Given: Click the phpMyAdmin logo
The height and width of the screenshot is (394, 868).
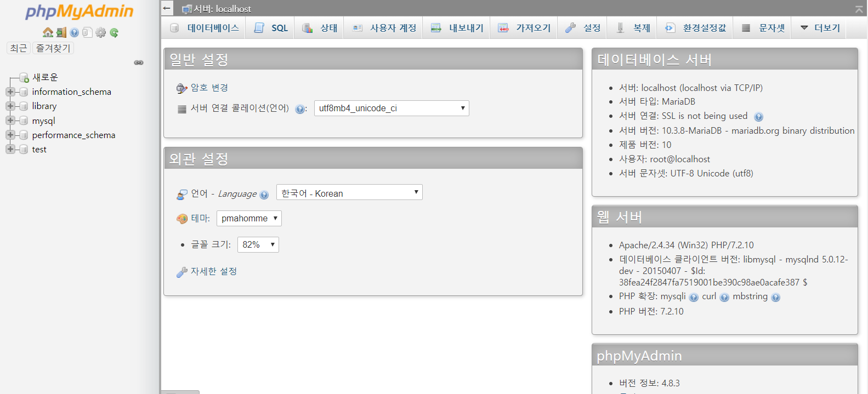Looking at the screenshot, I should tap(80, 12).
